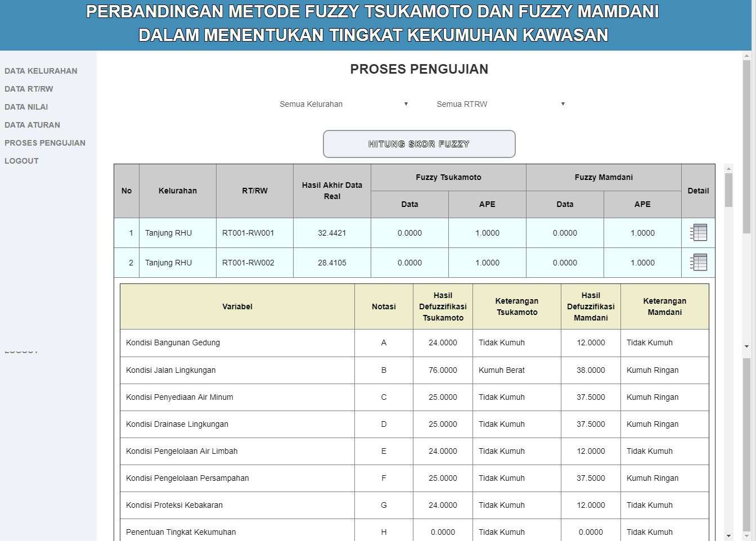Navigate to Data Aturan

click(32, 125)
